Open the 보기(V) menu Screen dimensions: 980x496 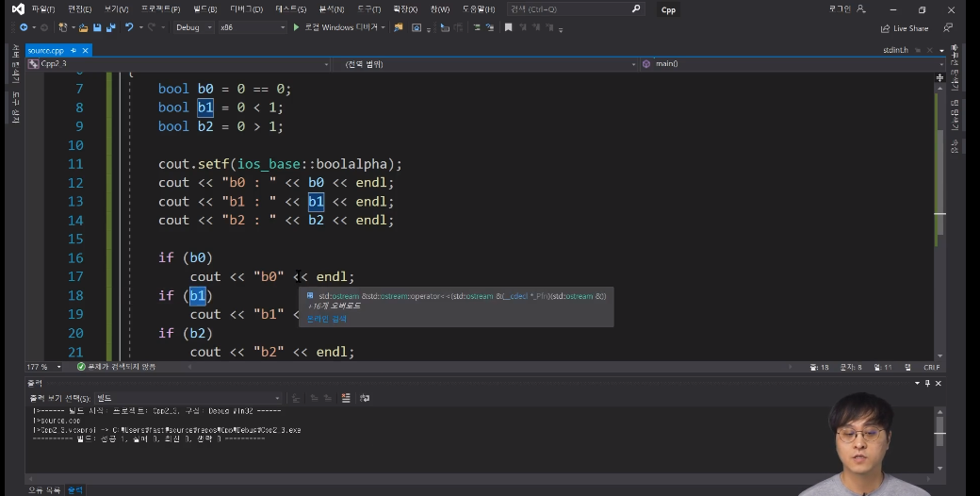116,8
